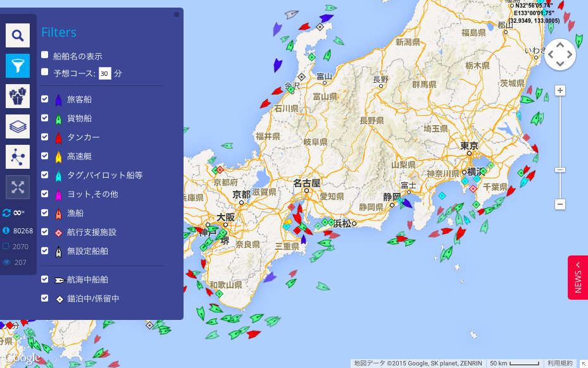Uncheck the 航行支援施設 filter
588x368 pixels.
pos(45,231)
